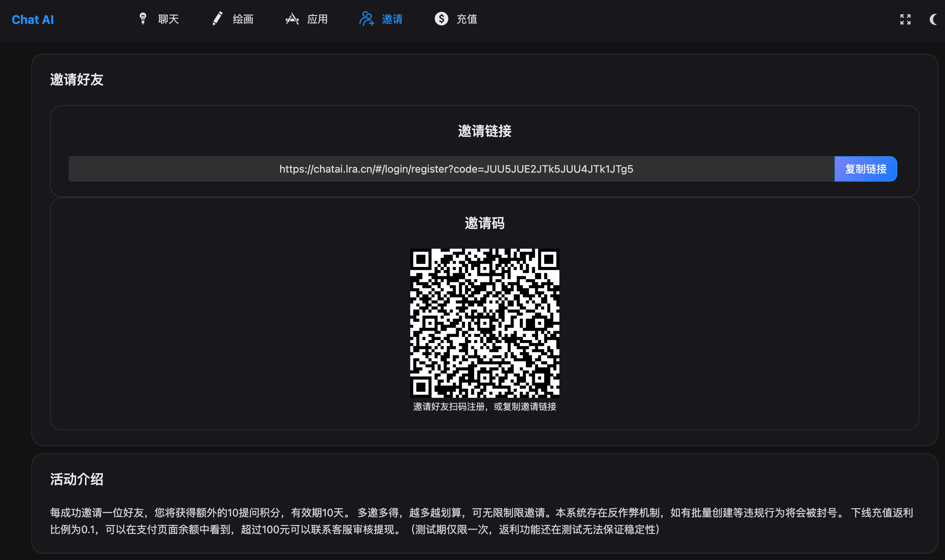Click the dollar coin icon
This screenshot has width=945, height=560.
(x=441, y=19)
